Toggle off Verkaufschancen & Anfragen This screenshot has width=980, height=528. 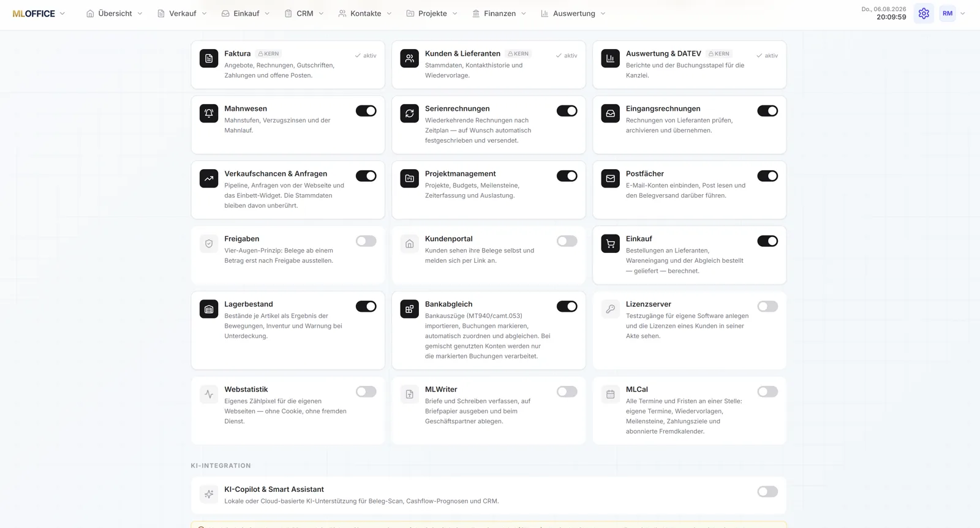[x=366, y=176]
